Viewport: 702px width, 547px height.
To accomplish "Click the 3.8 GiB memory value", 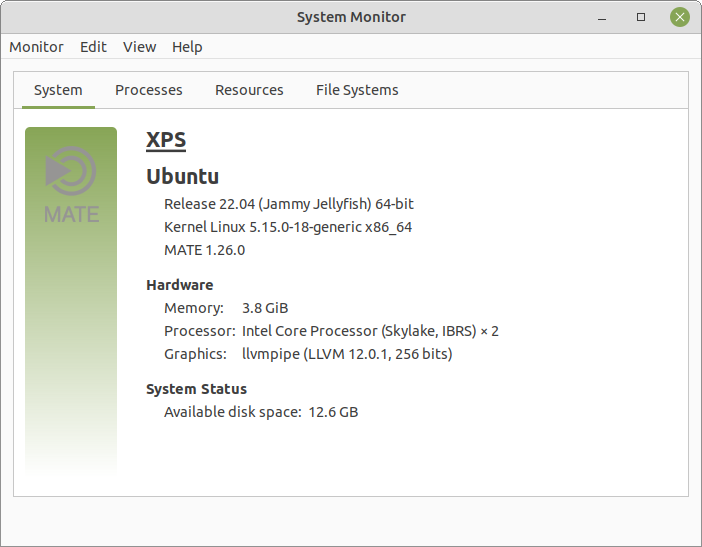I will click(265, 308).
